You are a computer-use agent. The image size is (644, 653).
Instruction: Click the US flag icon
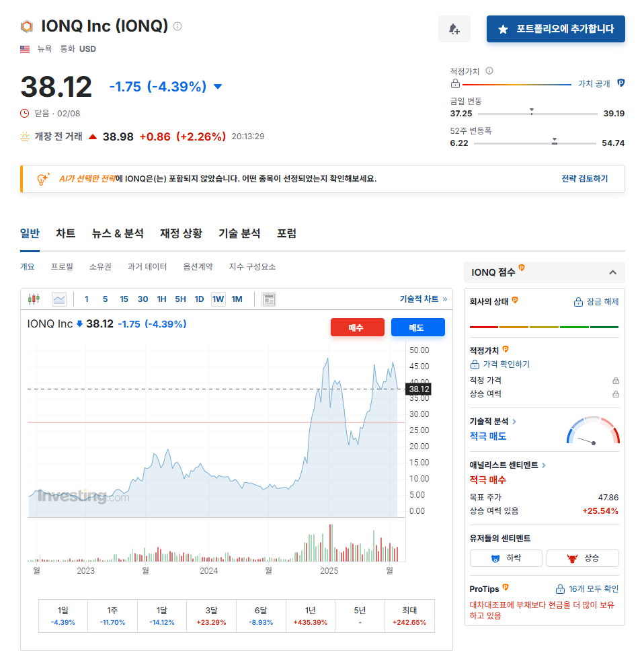25,49
